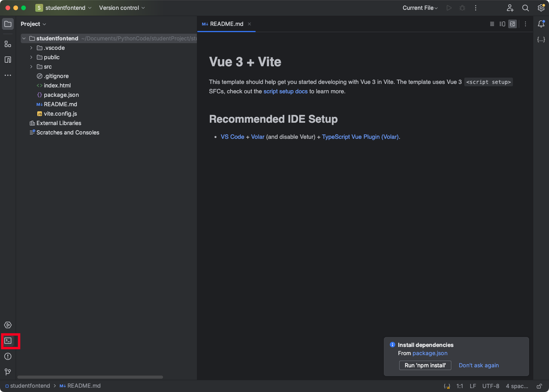Open the Services tool window

[x=8, y=325]
